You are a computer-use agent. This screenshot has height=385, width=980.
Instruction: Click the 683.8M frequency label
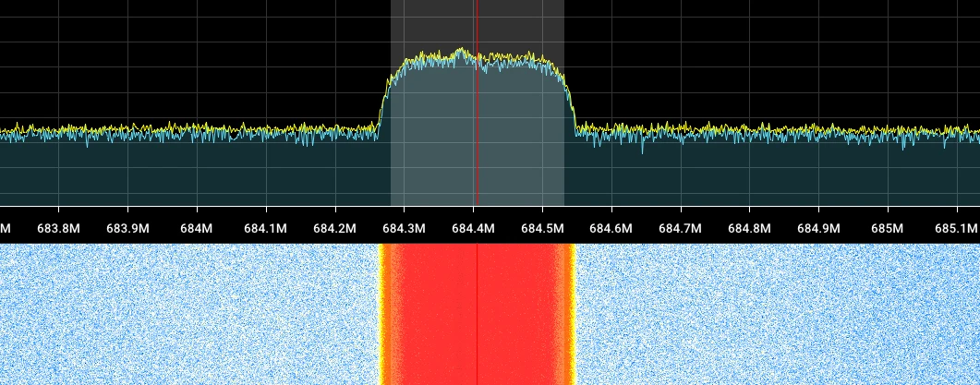coord(59,228)
